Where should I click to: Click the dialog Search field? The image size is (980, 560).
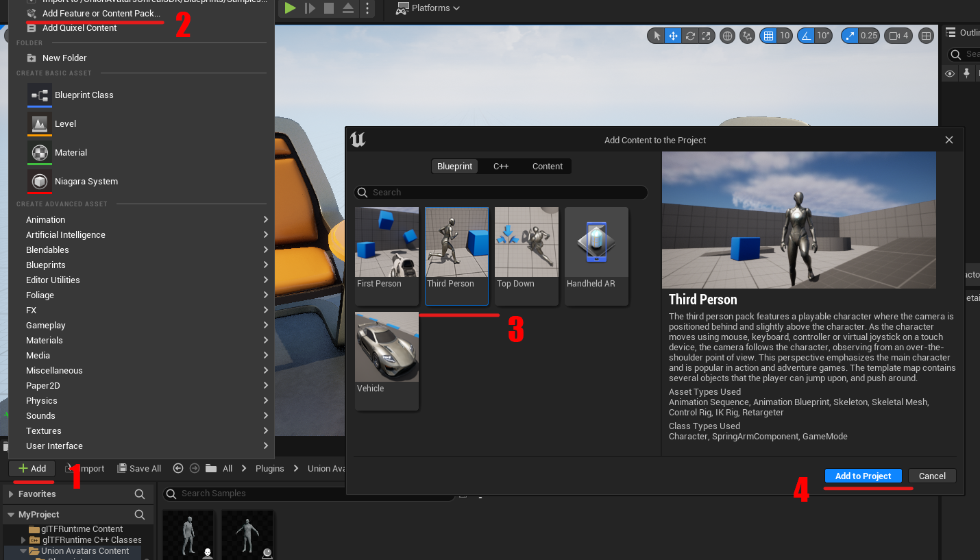click(501, 193)
